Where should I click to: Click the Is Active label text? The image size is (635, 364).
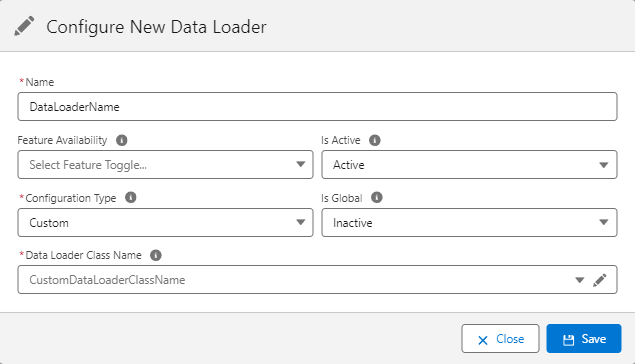point(341,140)
